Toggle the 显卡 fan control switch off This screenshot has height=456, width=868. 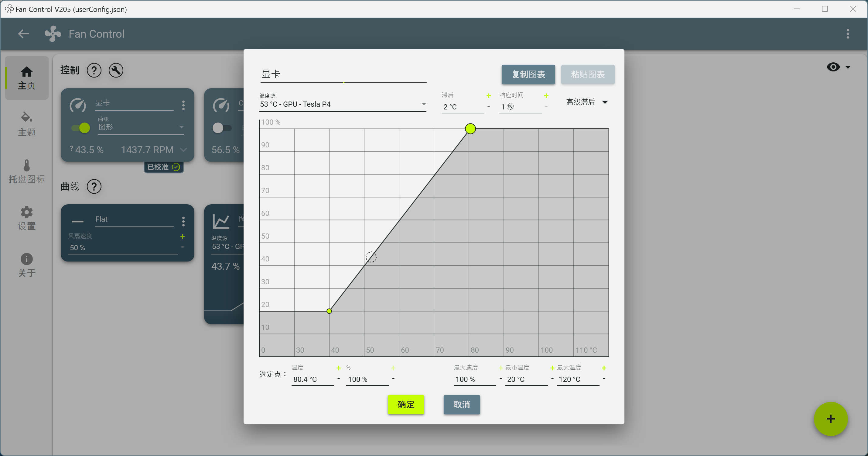80,128
